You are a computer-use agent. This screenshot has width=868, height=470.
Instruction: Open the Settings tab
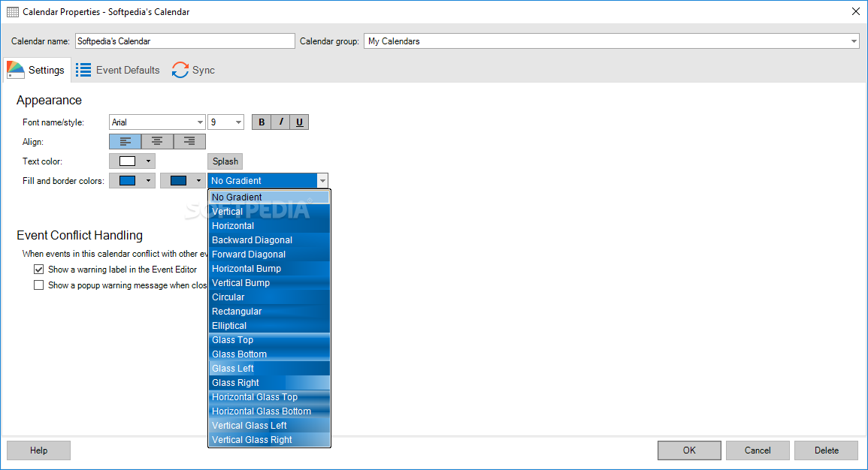pos(37,71)
